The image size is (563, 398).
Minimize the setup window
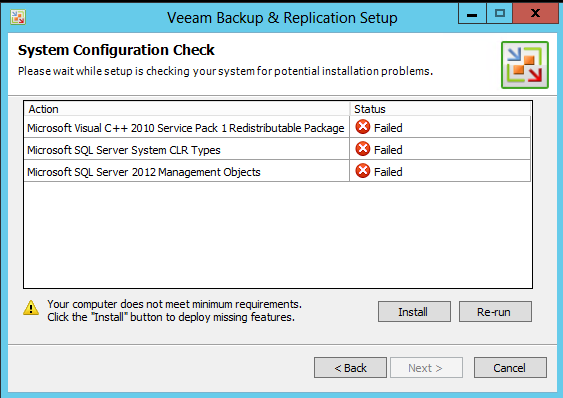(x=472, y=14)
